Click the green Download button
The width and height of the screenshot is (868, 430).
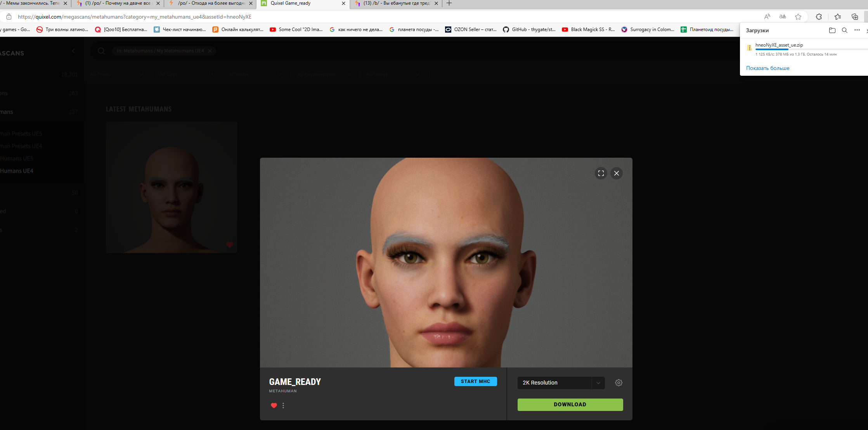pos(570,404)
